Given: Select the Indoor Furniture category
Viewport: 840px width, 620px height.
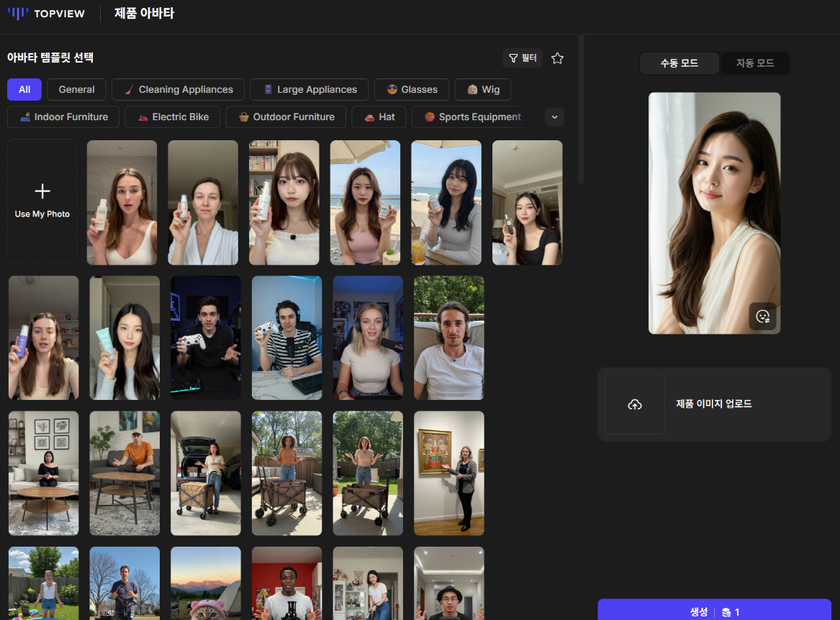Looking at the screenshot, I should tap(63, 117).
